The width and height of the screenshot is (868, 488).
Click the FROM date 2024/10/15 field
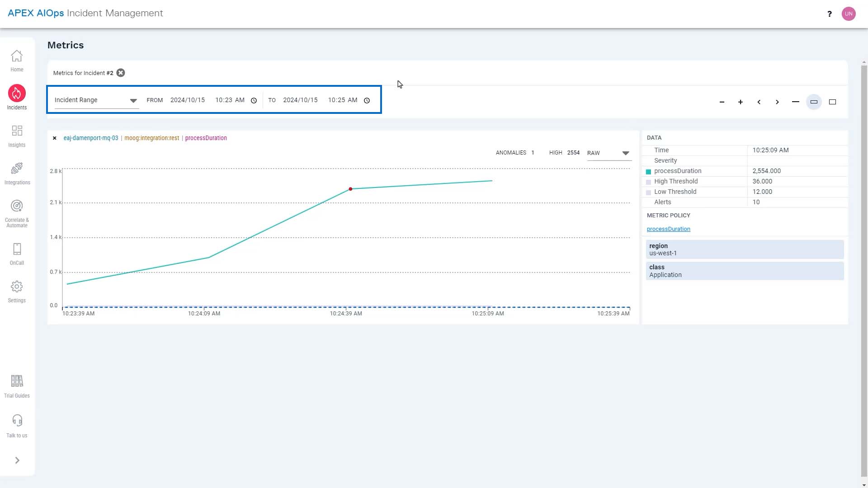(187, 100)
